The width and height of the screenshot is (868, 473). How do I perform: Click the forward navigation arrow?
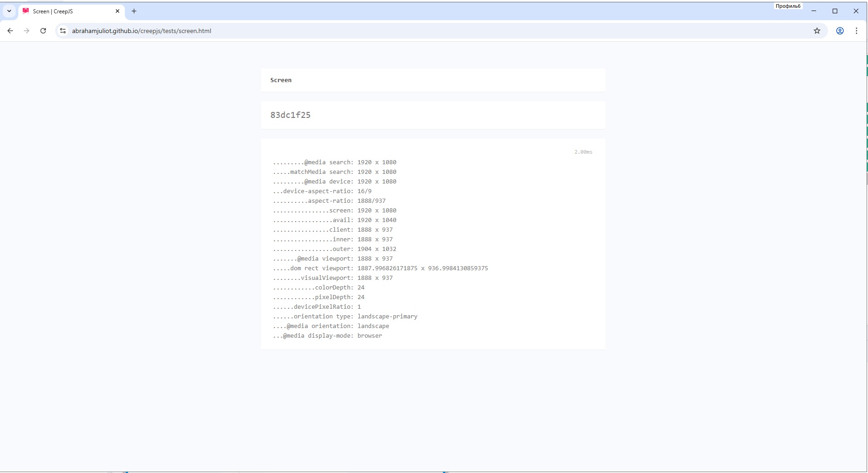pyautogui.click(x=27, y=31)
